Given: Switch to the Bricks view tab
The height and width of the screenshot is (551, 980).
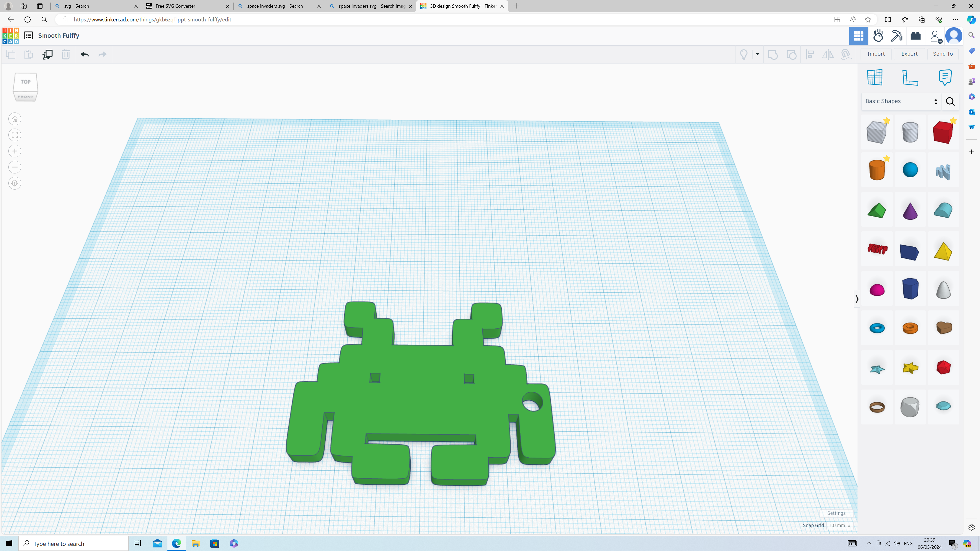Looking at the screenshot, I should 915,36.
